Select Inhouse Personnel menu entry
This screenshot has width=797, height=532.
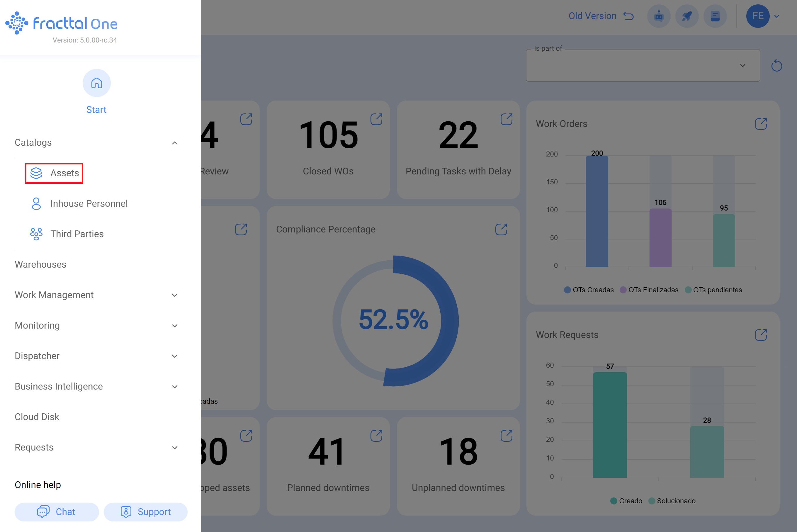coord(89,204)
